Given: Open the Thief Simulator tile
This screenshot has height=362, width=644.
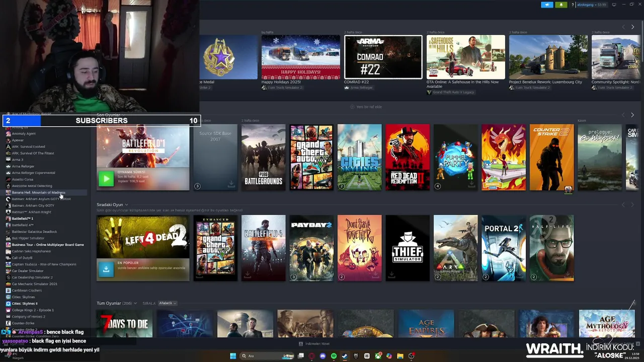Looking at the screenshot, I should [x=408, y=248].
